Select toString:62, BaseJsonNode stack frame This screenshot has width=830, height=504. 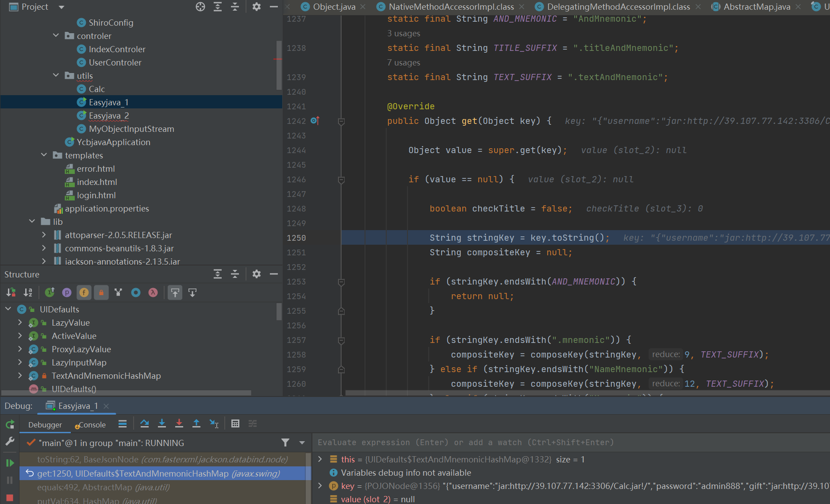pos(162,459)
